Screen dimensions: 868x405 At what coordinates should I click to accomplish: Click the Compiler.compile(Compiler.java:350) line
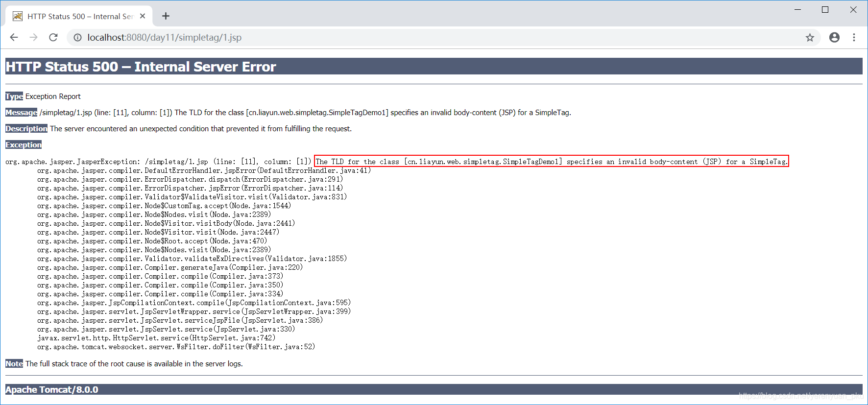pos(160,285)
